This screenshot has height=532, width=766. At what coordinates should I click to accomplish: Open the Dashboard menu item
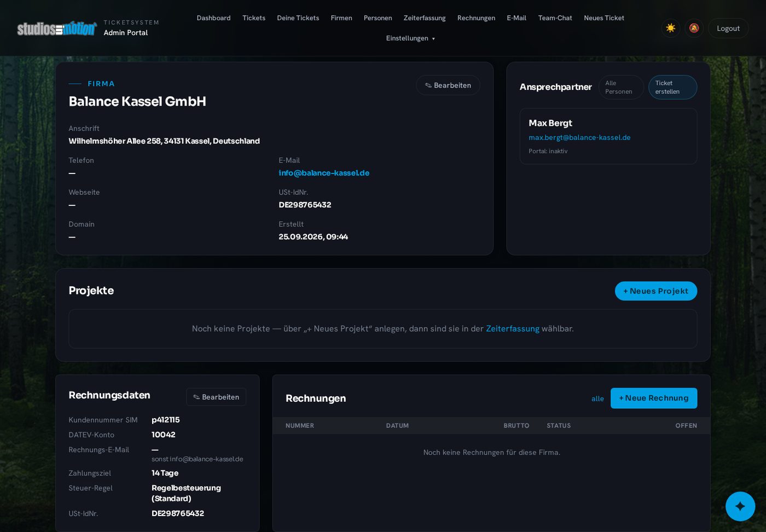(213, 18)
